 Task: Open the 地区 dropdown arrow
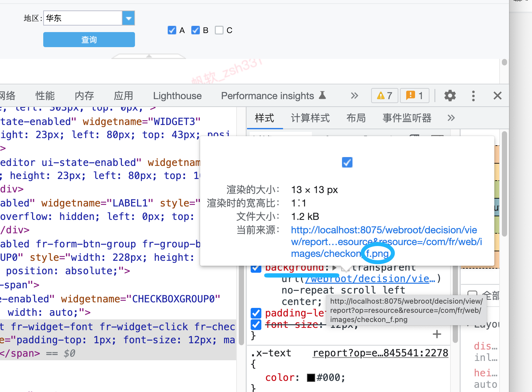point(128,18)
